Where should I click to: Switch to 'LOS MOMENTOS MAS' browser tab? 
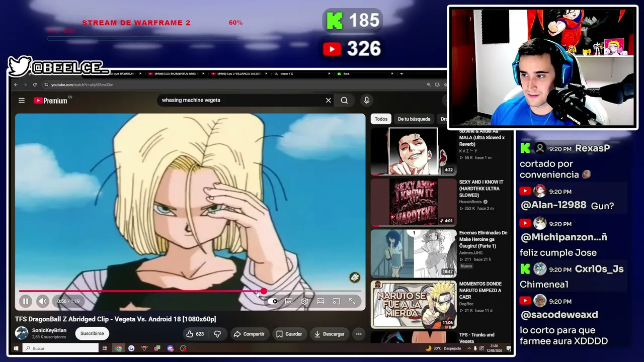point(172,74)
